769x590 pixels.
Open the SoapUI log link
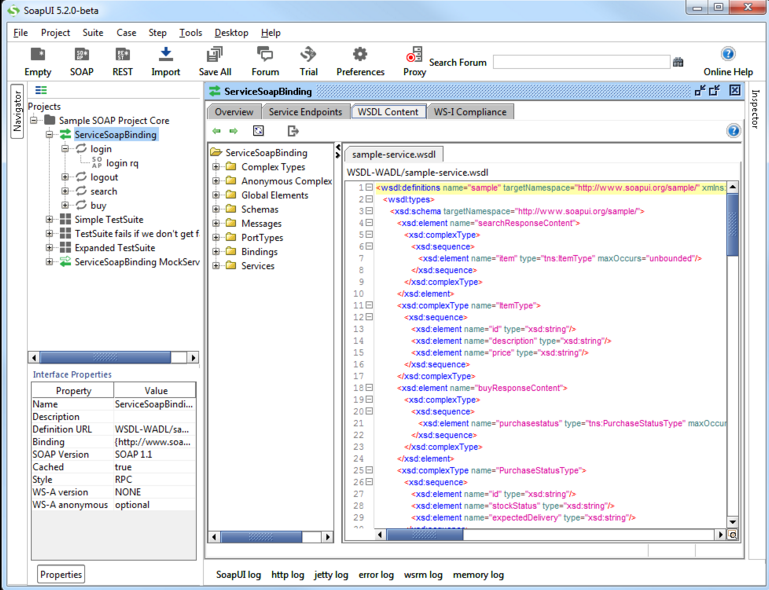pos(238,575)
